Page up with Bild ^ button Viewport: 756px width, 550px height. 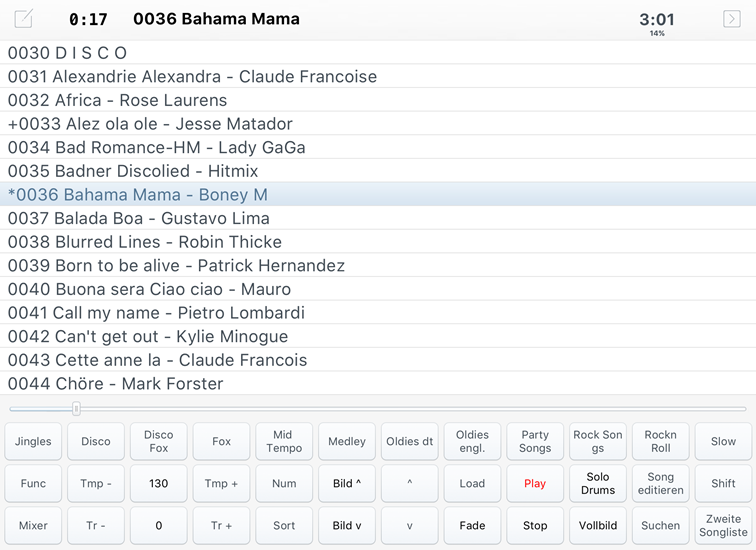click(x=347, y=483)
